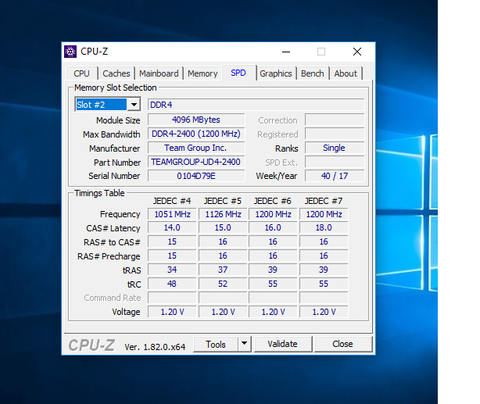This screenshot has height=404, width=480.
Task: Click the RAS# Precharge row label
Action: tap(109, 256)
